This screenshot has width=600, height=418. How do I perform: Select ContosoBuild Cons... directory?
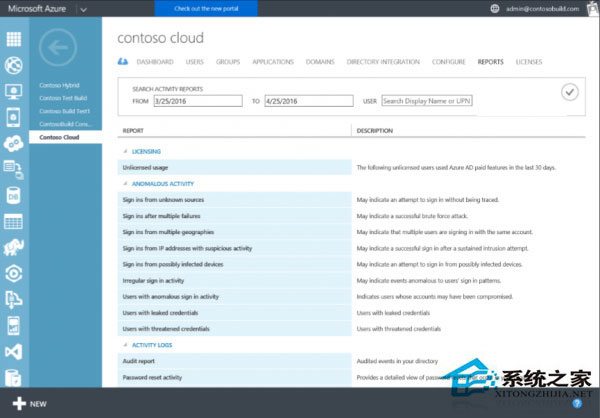tap(65, 124)
